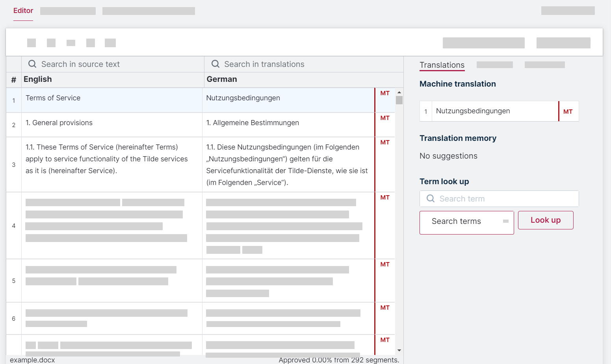Viewport: 611px width, 364px height.
Task: Edit translation '1.1. Diese Nutzungsbedingungen'
Action: (288, 164)
